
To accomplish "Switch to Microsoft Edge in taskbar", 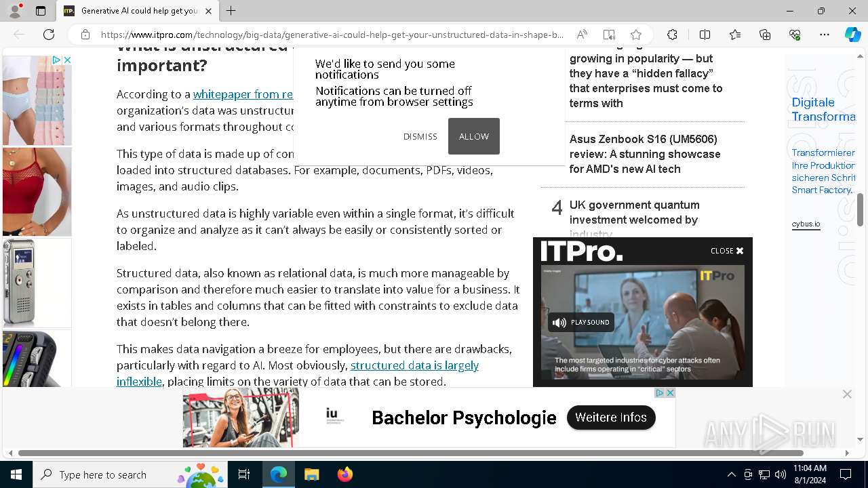I will click(x=279, y=474).
